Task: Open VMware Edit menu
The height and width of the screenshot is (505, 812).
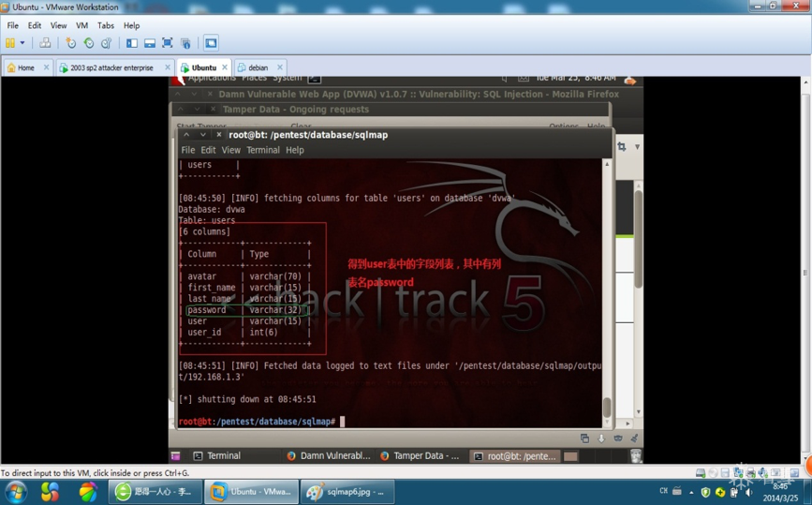Action: pos(34,25)
